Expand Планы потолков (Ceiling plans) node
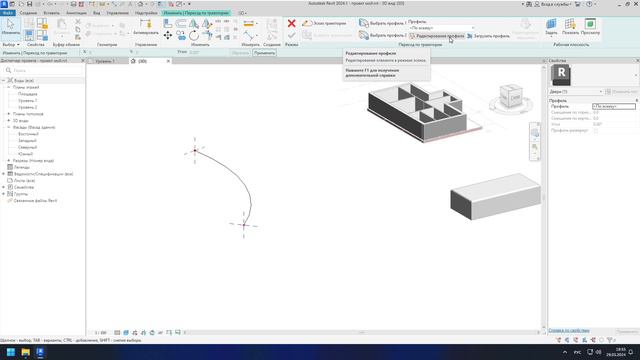Screen dimensions: 640x360 (9, 114)
